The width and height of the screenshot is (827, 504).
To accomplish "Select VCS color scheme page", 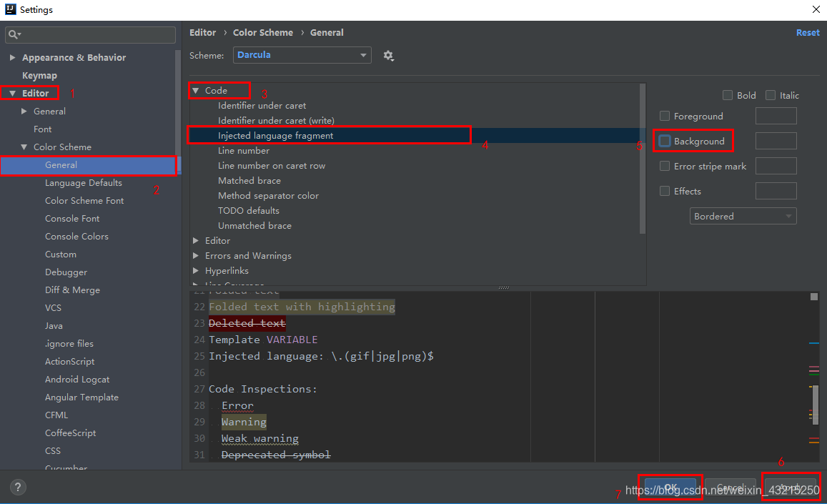I will (x=54, y=308).
